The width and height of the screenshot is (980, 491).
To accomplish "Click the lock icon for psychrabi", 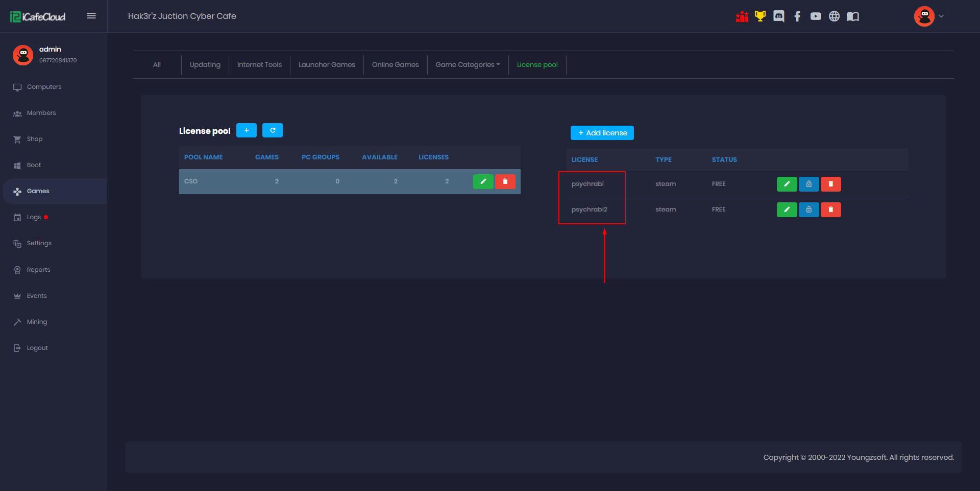I will pos(809,184).
